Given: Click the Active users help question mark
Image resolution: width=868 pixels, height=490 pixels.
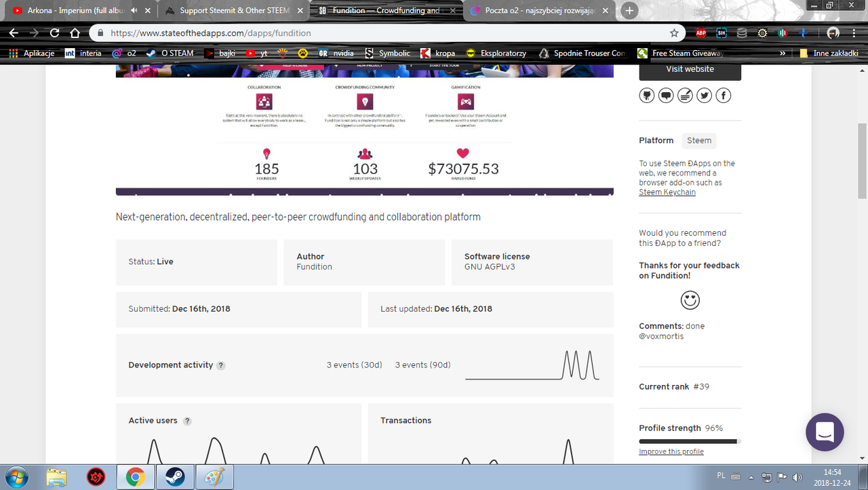Looking at the screenshot, I should pos(188,421).
